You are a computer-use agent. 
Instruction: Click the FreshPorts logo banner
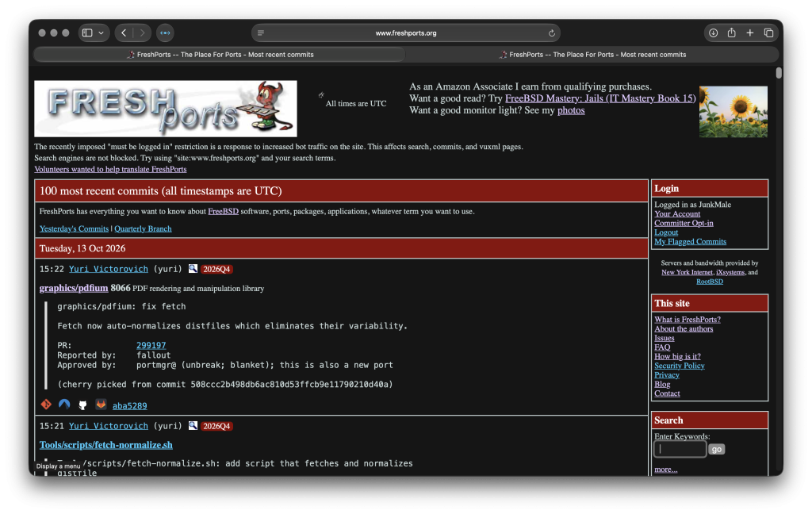point(166,109)
